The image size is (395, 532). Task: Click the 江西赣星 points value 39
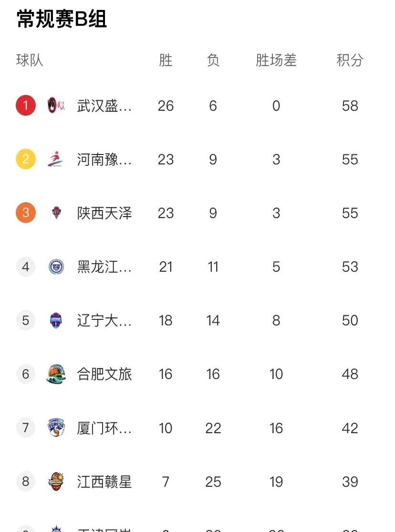[x=350, y=482]
